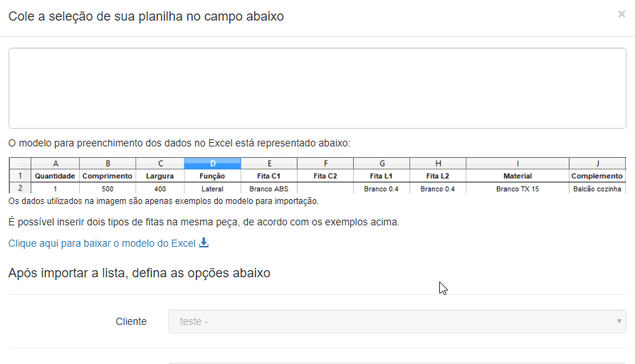
Task: Click the 'Material' header cell
Action: [518, 176]
